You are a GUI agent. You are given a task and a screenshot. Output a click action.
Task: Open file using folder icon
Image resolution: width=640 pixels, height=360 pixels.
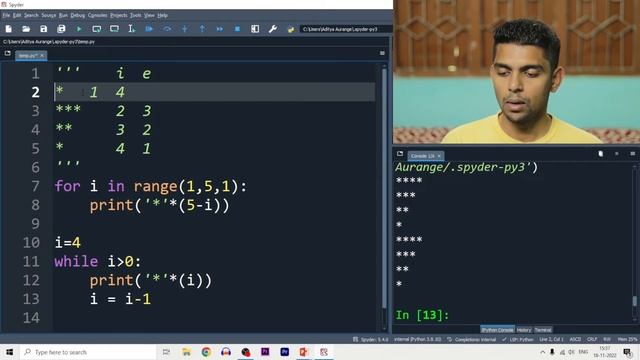[x=26, y=29]
